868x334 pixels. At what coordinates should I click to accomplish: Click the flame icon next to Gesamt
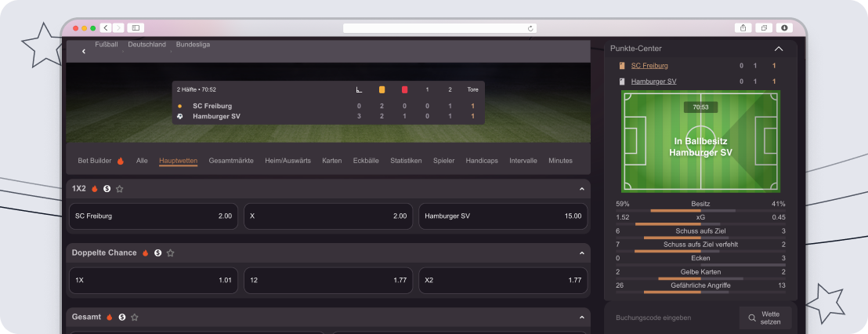pos(110,318)
